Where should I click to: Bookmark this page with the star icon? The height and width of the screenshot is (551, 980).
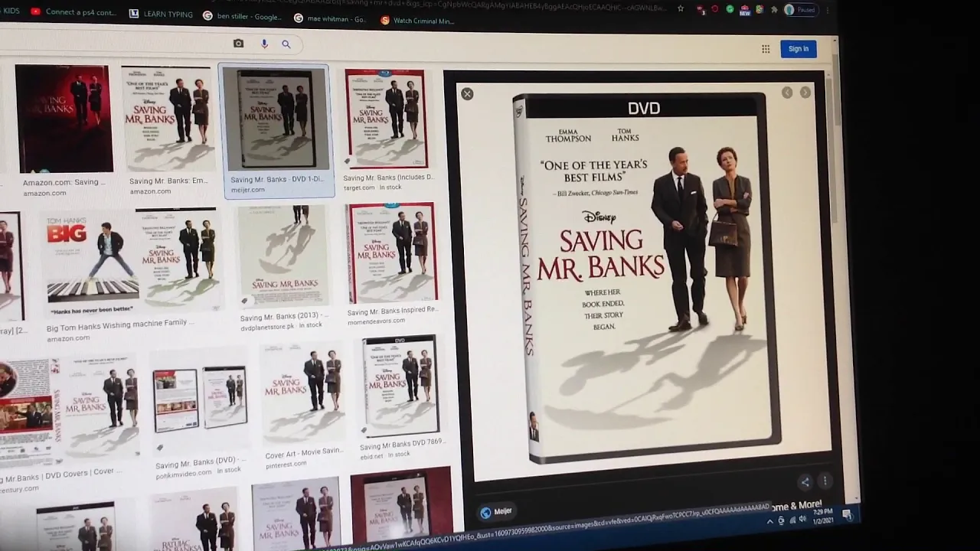[681, 8]
